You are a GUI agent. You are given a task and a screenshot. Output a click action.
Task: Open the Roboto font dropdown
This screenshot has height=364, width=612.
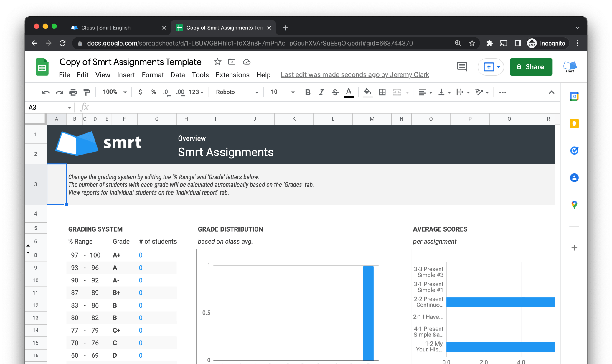237,92
